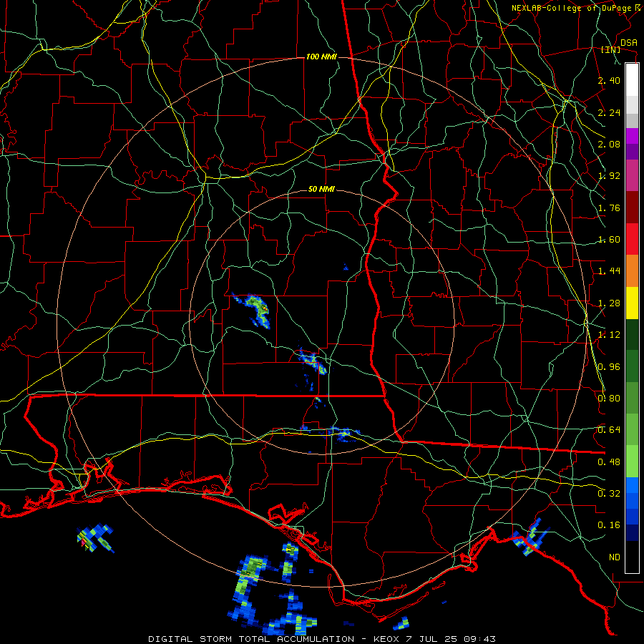The image size is (644, 644).
Task: Select the 0.16 legend value
Action: pyautogui.click(x=609, y=525)
